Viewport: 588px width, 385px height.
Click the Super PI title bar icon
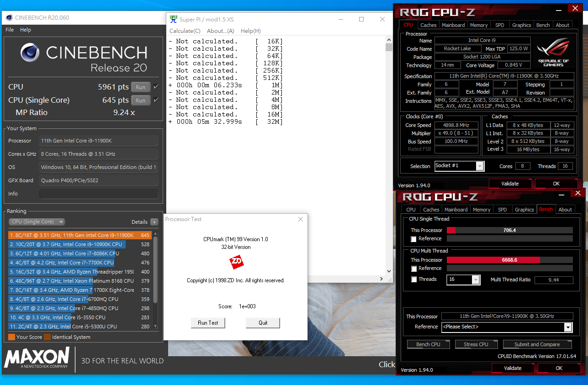point(173,19)
